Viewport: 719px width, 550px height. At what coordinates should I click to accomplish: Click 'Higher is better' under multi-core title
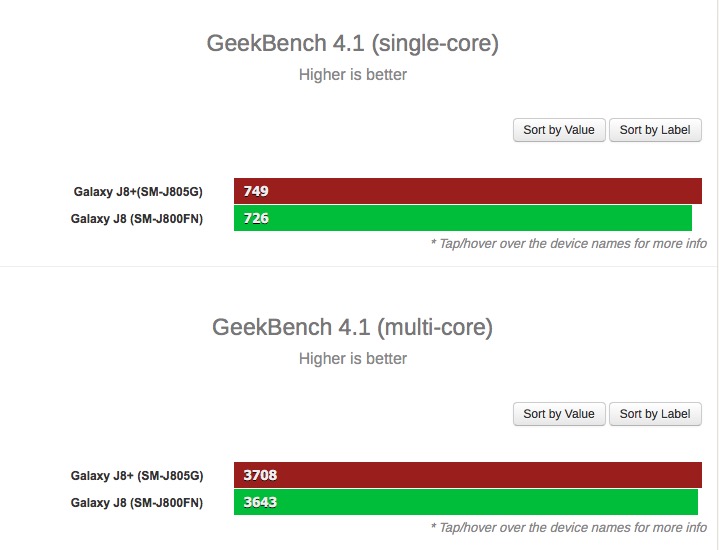coord(352,359)
